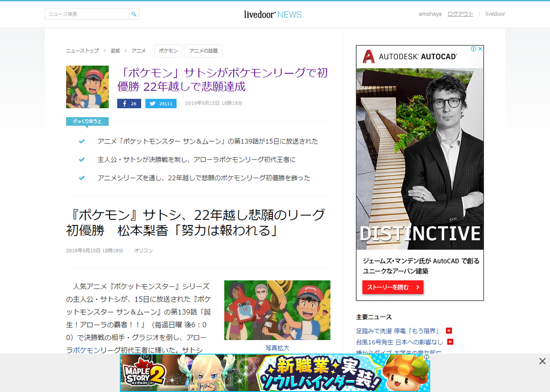Click the Twitter share icon
This screenshot has width=550, height=392.
coord(153,103)
